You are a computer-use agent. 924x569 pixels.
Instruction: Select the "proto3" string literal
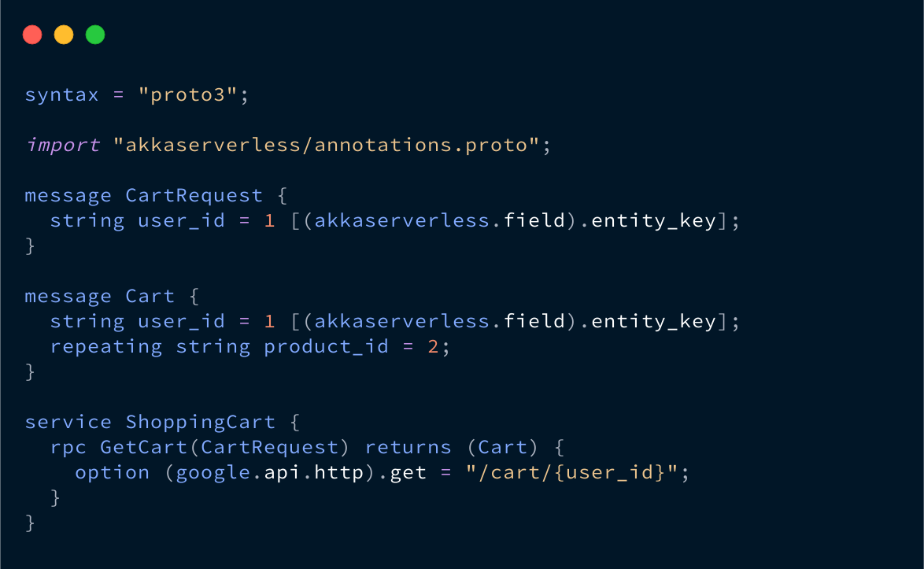point(187,94)
